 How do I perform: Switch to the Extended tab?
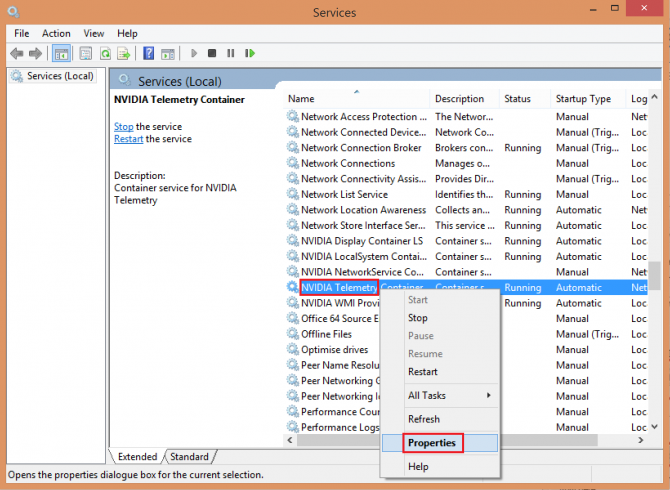pyautogui.click(x=137, y=457)
